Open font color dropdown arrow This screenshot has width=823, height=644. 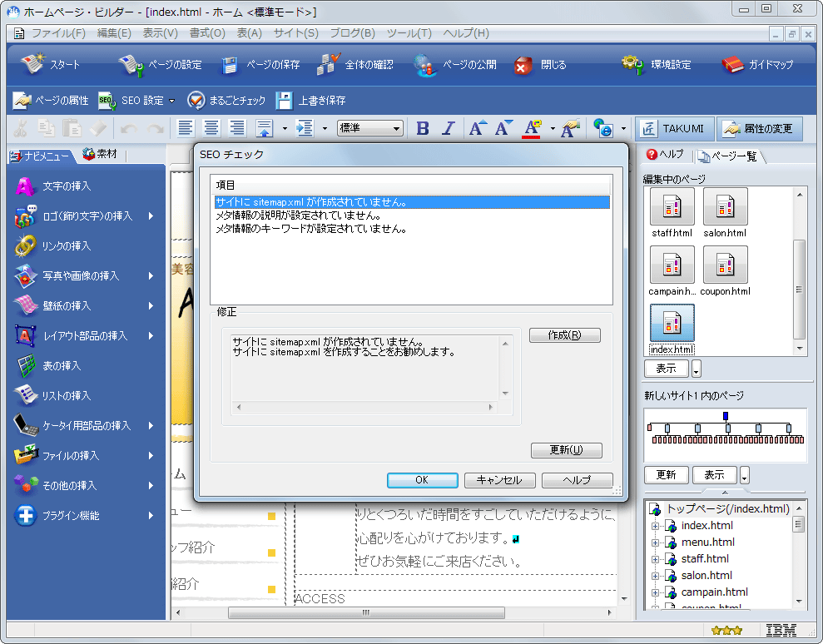tap(553, 129)
